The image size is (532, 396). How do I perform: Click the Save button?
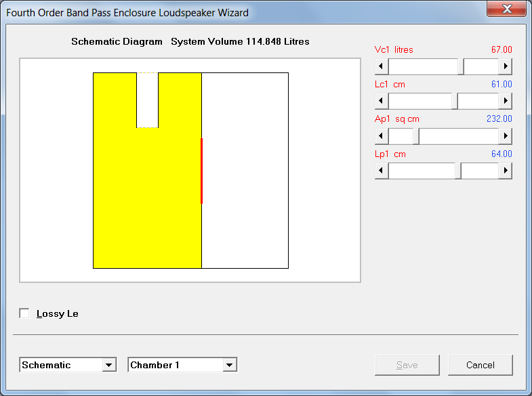click(407, 365)
